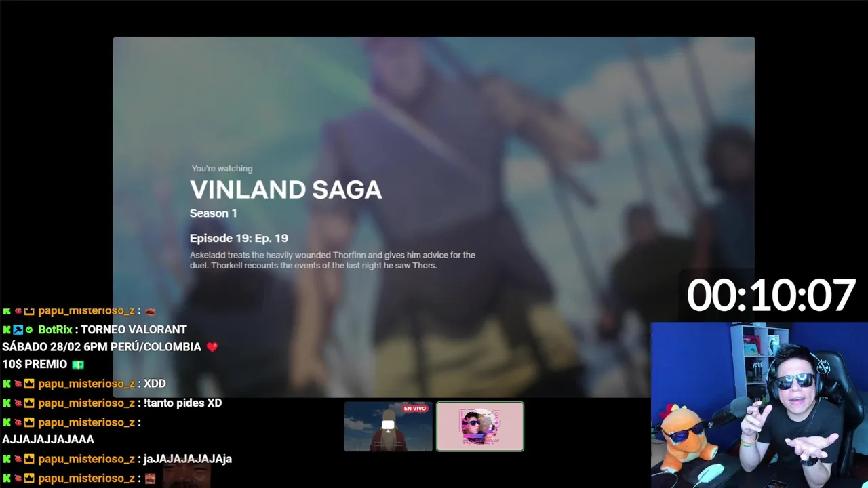Click the '!tanto pides XD' chat message
The width and height of the screenshot is (868, 488).
tap(183, 403)
